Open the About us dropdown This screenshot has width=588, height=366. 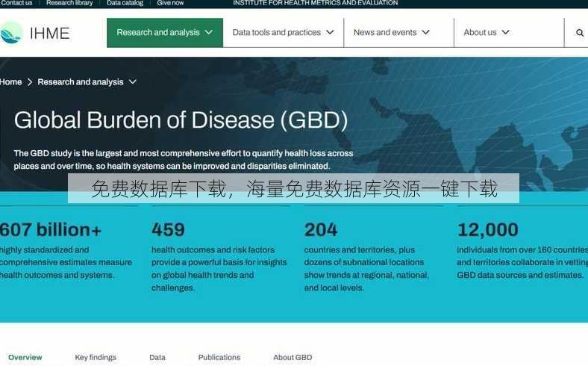tap(487, 33)
